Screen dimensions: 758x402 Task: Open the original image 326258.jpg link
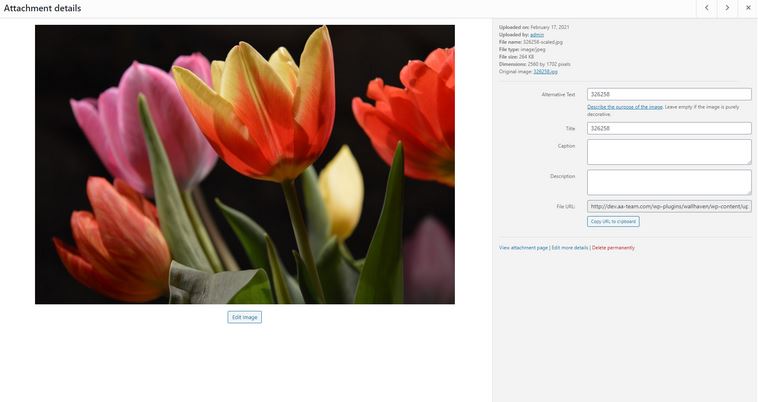(545, 72)
